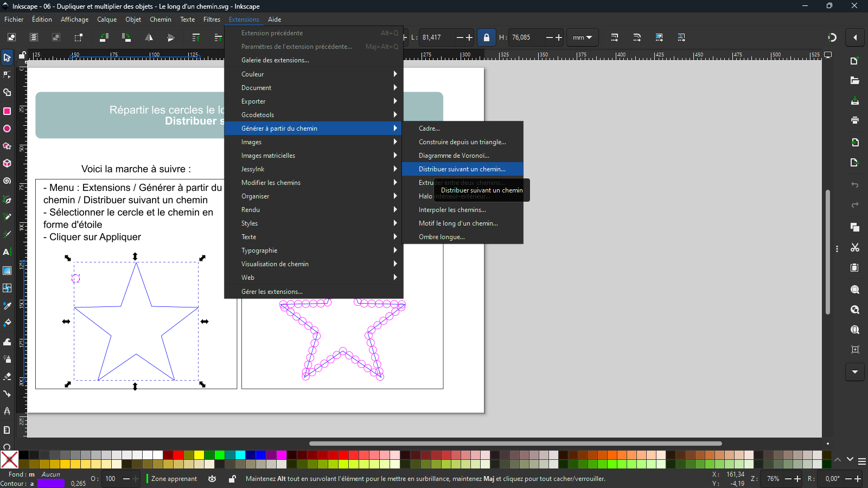Select the 3D box tool
868x488 pixels.
(x=7, y=163)
